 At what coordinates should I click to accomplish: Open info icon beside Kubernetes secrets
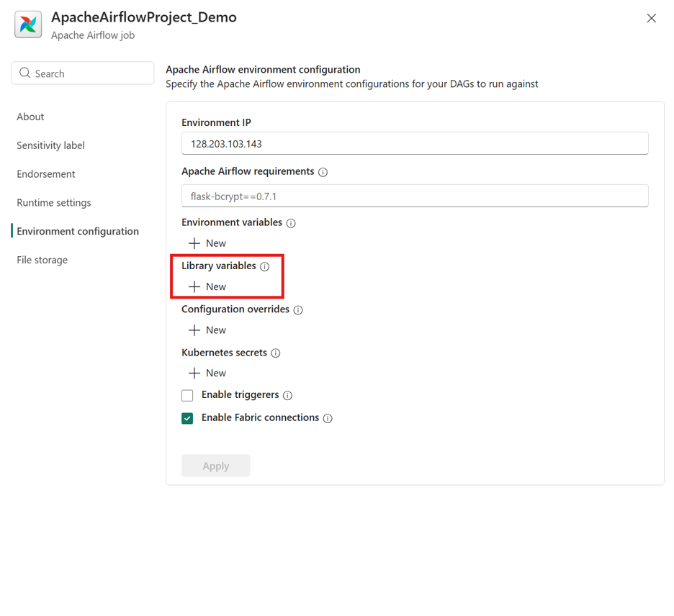tap(276, 353)
